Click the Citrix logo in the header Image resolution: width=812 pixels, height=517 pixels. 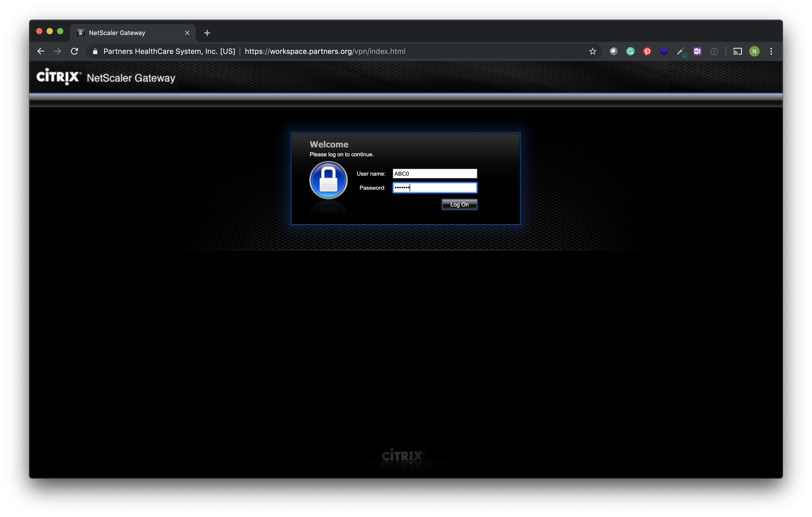point(59,77)
